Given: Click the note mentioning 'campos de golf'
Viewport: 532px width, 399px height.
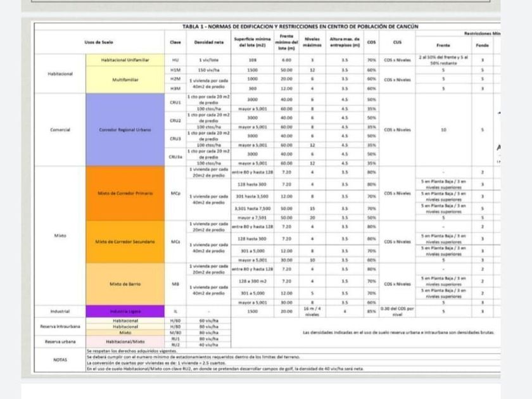Looking at the screenshot, I should [x=225, y=369].
